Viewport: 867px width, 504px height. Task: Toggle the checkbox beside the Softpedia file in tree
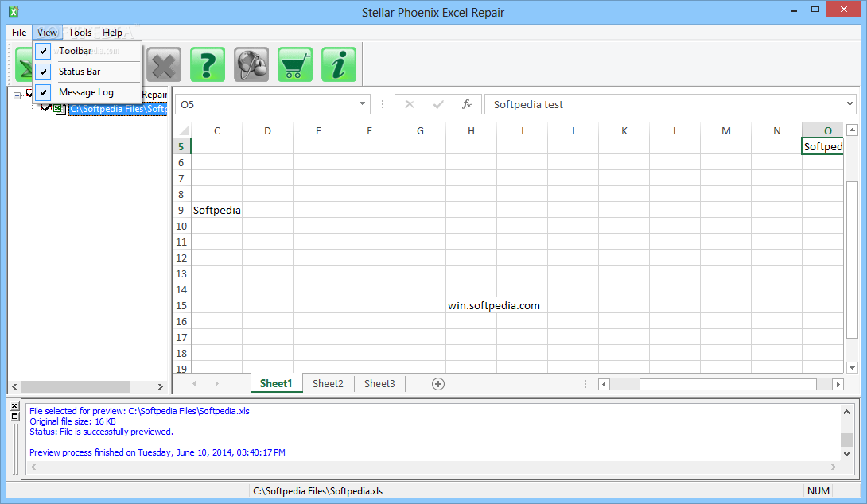[47, 108]
